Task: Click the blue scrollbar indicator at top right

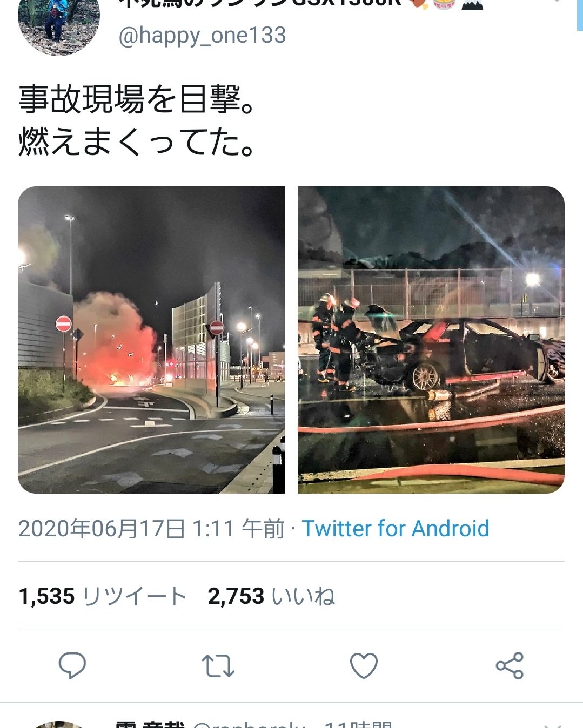Action: [579, 15]
